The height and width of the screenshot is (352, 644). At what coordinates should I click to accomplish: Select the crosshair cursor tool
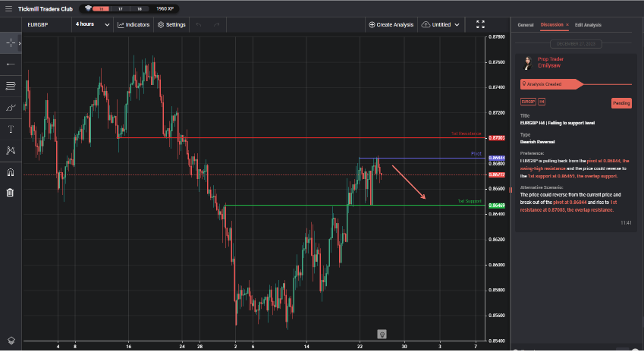point(11,42)
